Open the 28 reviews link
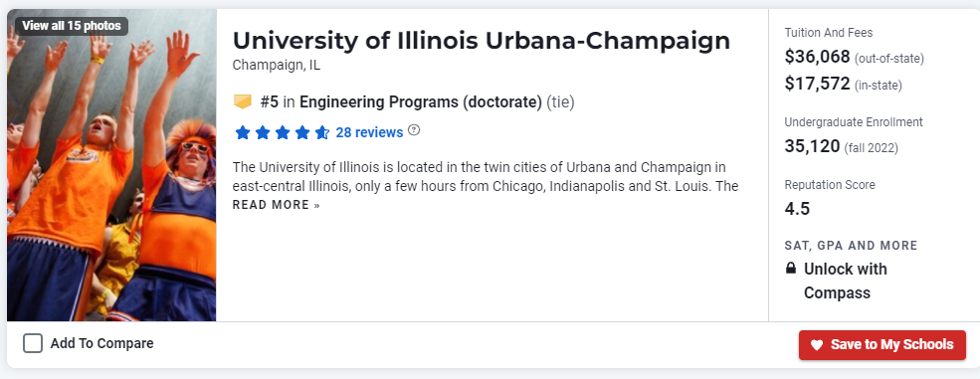 point(369,132)
